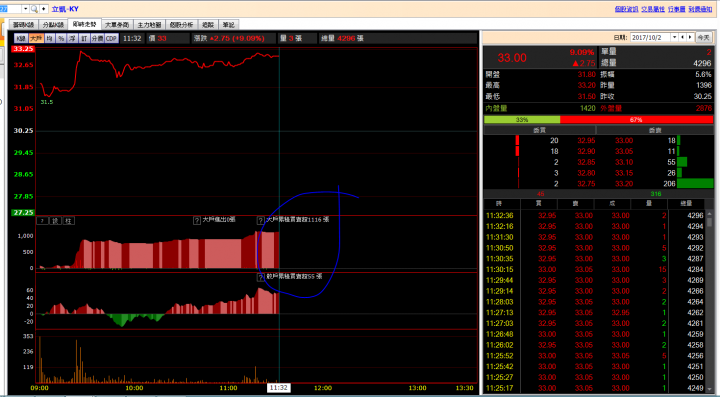Click the ask price 33.10 row

(624, 162)
